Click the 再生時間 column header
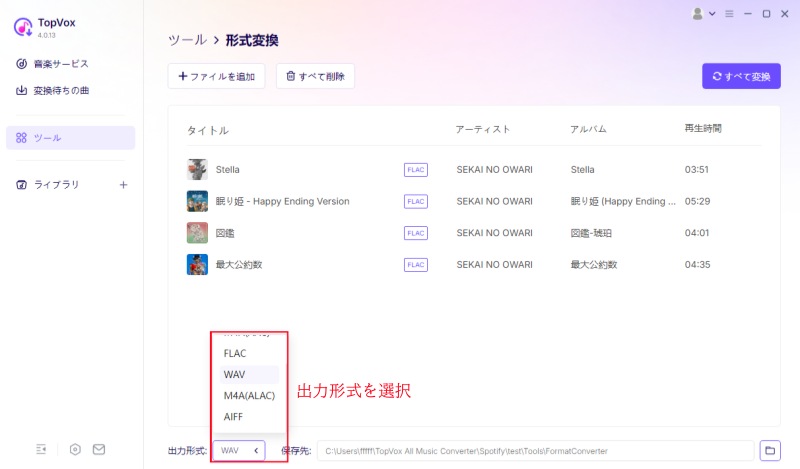The height and width of the screenshot is (469, 800). 703,128
